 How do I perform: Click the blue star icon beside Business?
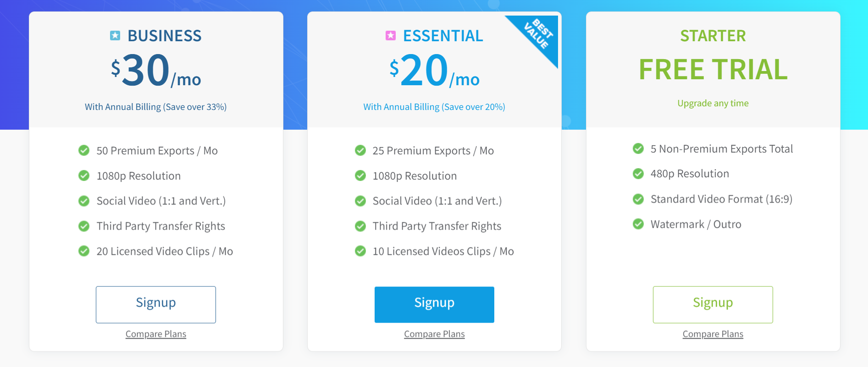click(x=115, y=36)
